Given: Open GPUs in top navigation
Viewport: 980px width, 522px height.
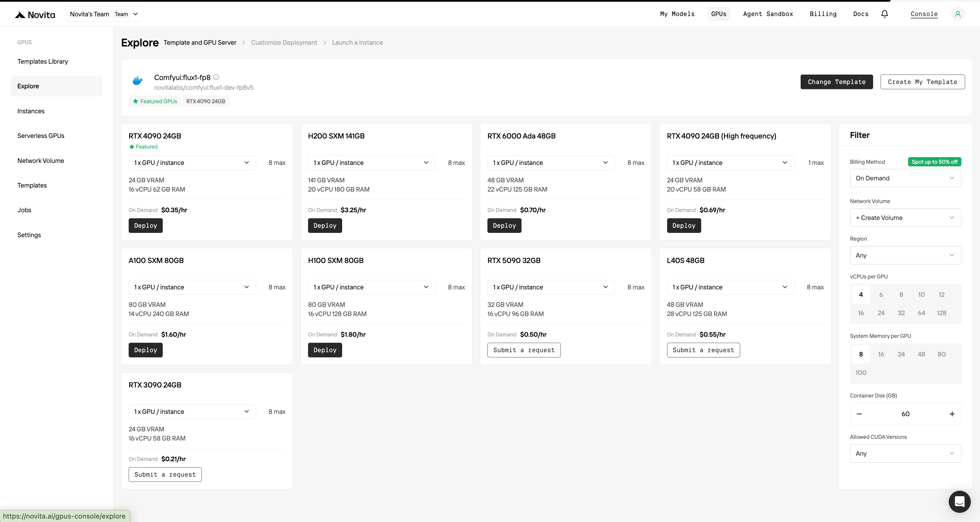Looking at the screenshot, I should point(719,14).
